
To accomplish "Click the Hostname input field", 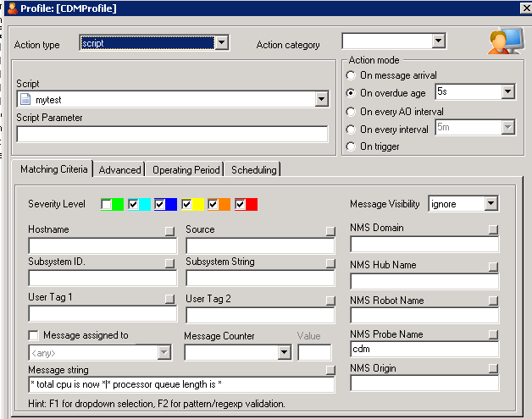I will (x=103, y=245).
